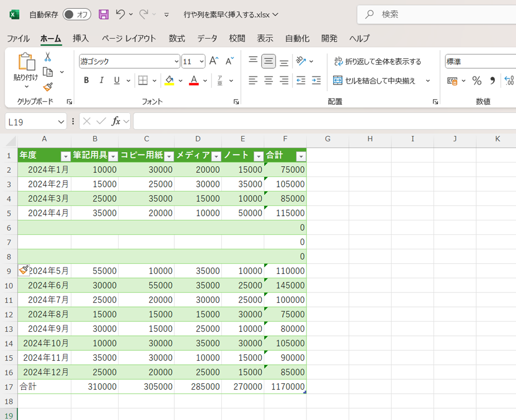
Task: Apply comma style number format
Action: 492,80
